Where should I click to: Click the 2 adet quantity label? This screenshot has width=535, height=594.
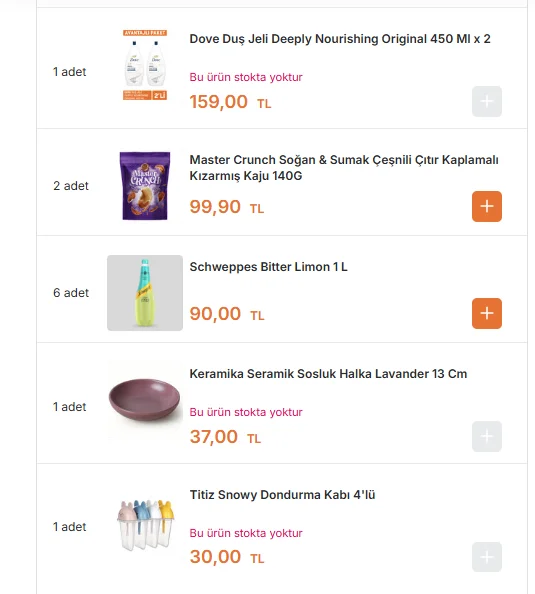coord(71,186)
